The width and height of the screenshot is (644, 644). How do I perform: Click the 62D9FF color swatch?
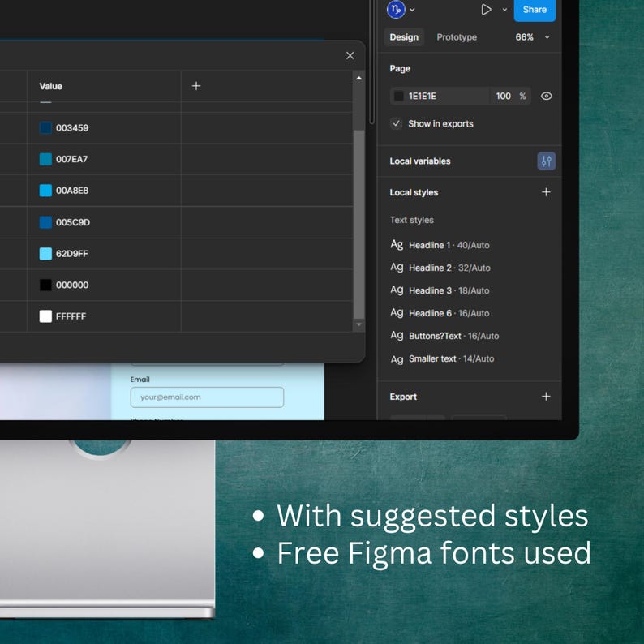[x=45, y=253]
